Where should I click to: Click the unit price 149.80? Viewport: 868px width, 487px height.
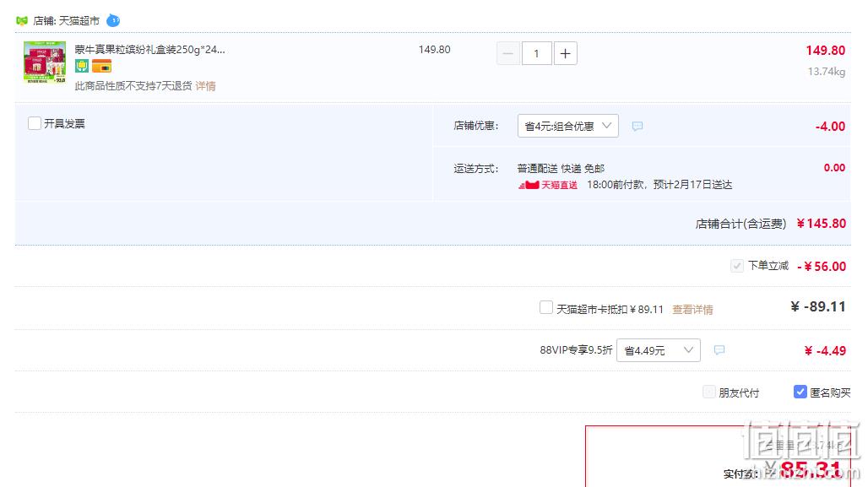435,49
